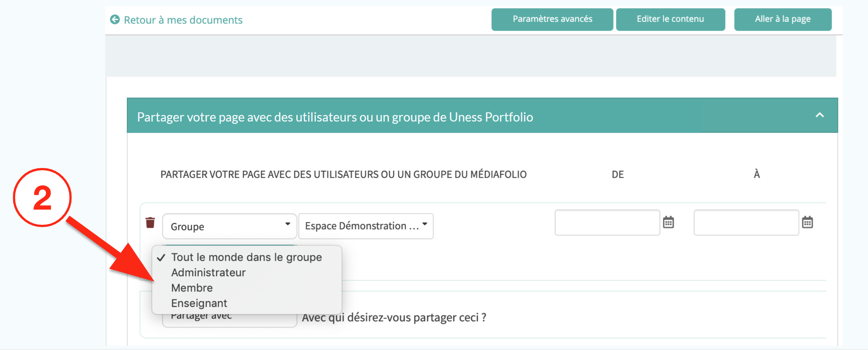868x350 pixels.
Task: Open Paramètres avancés
Action: tap(552, 19)
